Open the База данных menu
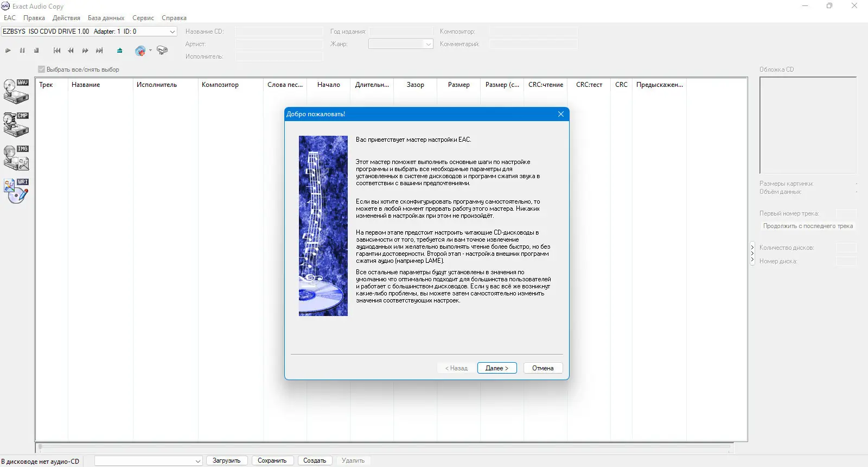The image size is (868, 467). tap(106, 18)
